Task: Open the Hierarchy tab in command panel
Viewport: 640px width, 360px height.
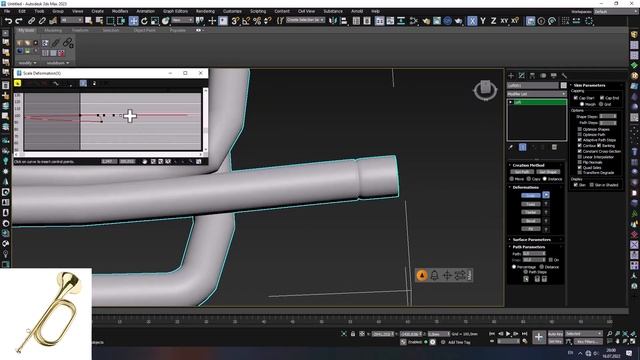Action: (x=532, y=76)
